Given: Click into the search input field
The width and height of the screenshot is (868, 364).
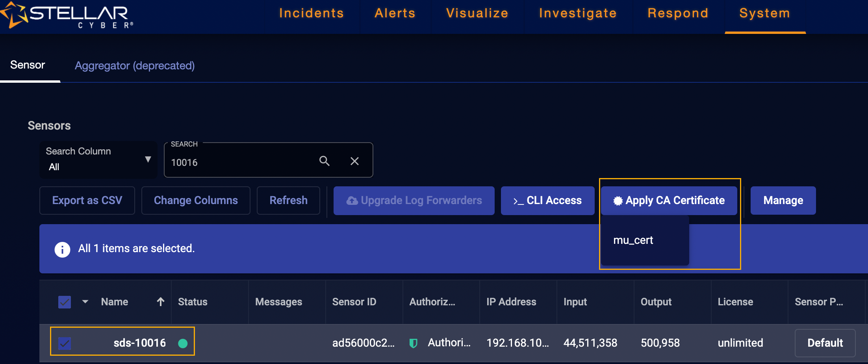Looking at the screenshot, I should [x=240, y=162].
